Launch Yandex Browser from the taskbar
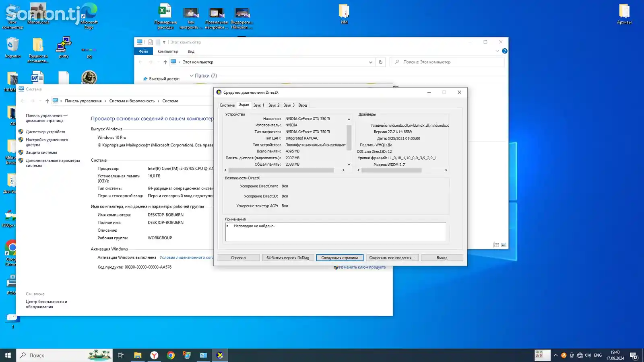The width and height of the screenshot is (644, 362). (154, 355)
